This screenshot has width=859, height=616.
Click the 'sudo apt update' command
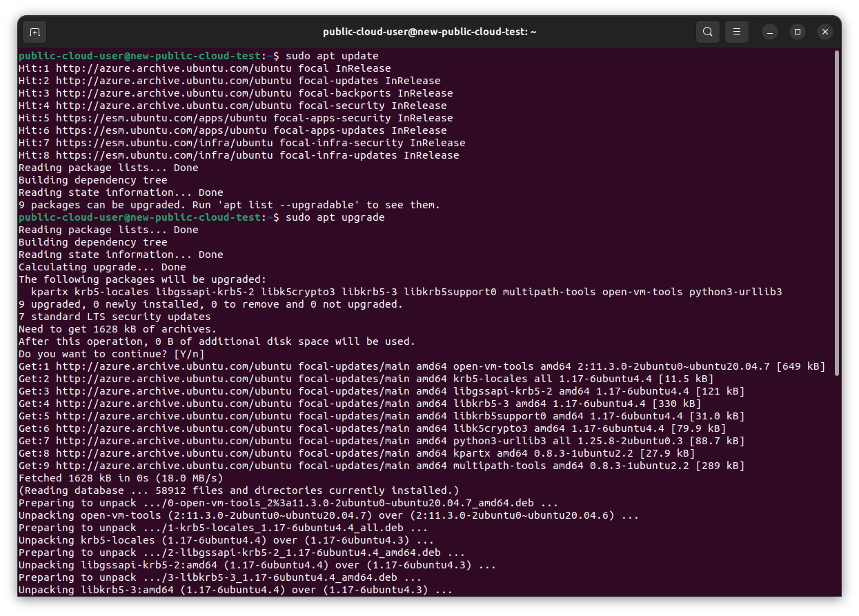332,56
